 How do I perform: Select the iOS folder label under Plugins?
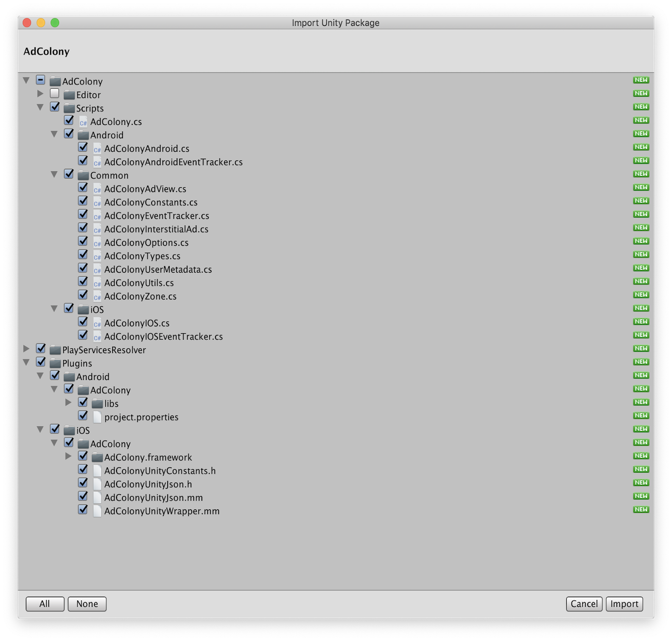coord(83,430)
